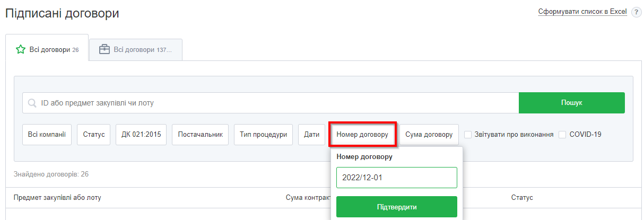The width and height of the screenshot is (644, 220).
Task: Click the help question mark icon
Action: 637,13
